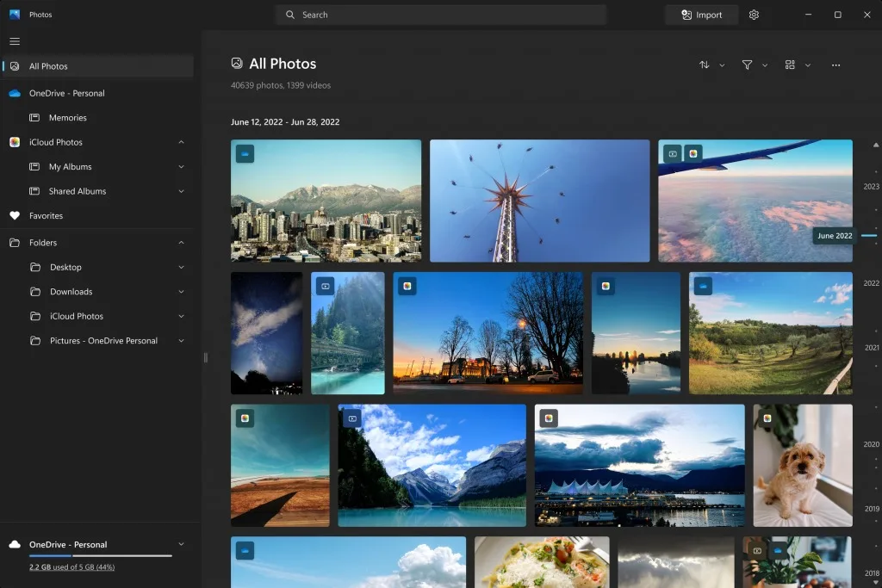Image resolution: width=882 pixels, height=588 pixels.
Task: Jump to 2020 on the timeline
Action: [x=871, y=444]
